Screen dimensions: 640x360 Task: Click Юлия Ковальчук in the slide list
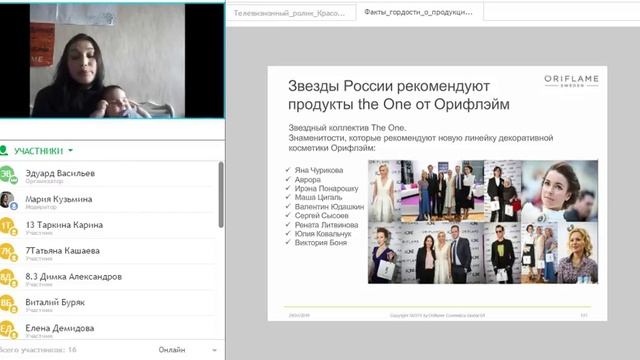[323, 234]
